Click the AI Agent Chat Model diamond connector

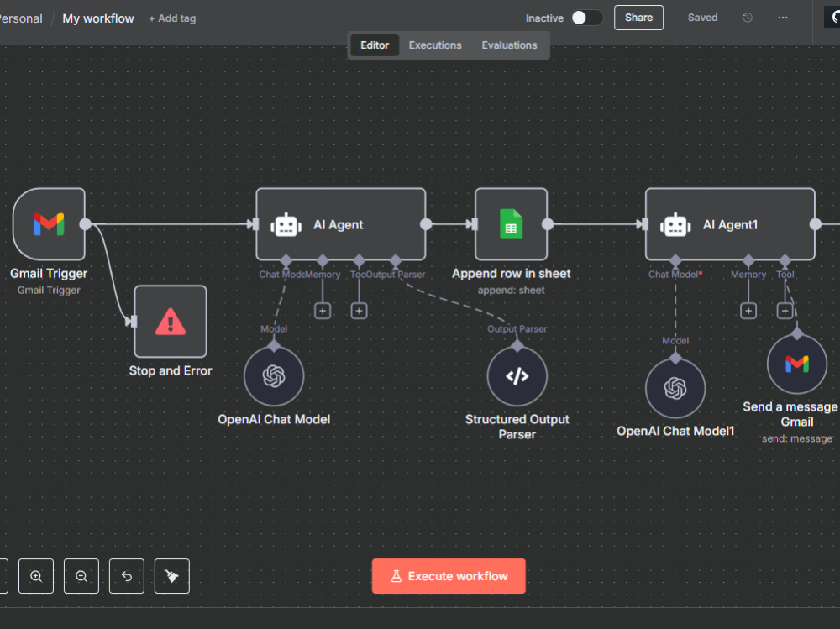tap(286, 261)
